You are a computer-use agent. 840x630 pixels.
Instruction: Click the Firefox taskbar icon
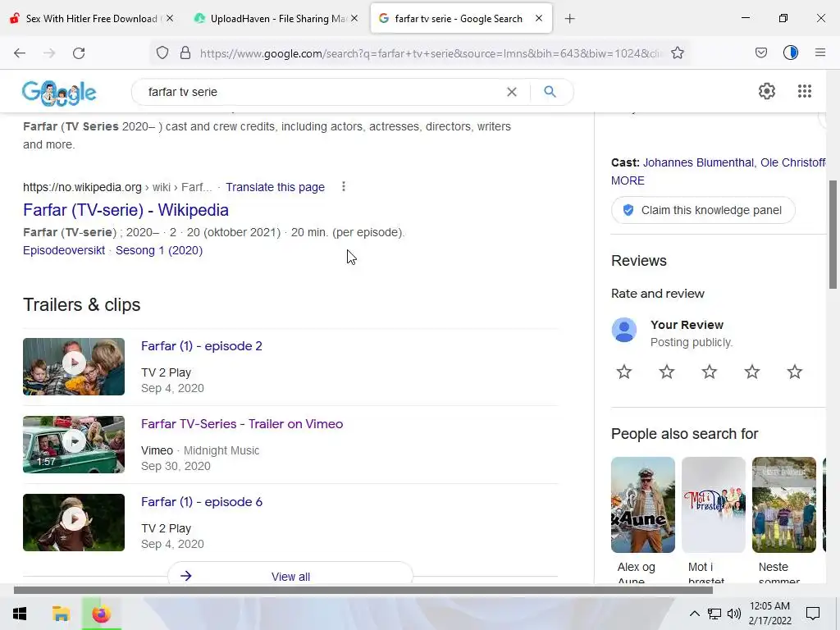click(x=101, y=614)
